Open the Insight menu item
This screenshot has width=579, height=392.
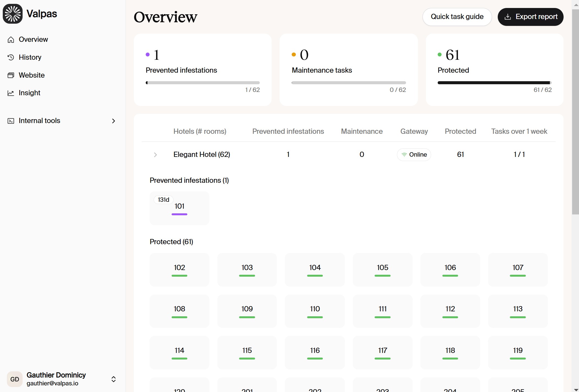pos(29,93)
